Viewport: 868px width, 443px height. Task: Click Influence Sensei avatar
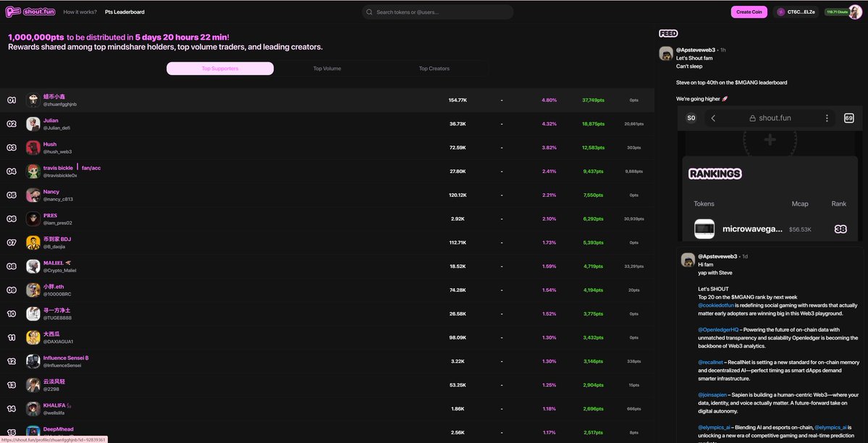click(33, 362)
